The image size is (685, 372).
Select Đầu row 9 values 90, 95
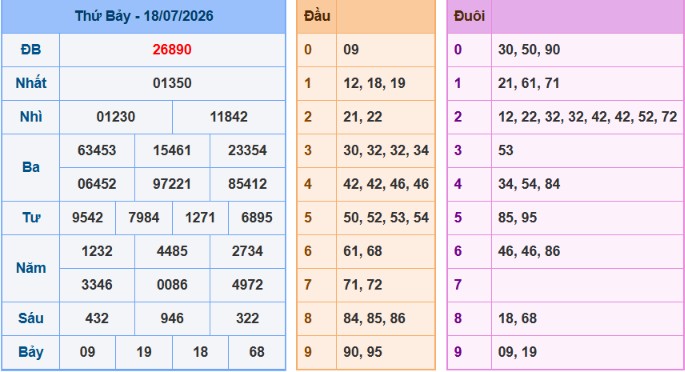coord(363,352)
